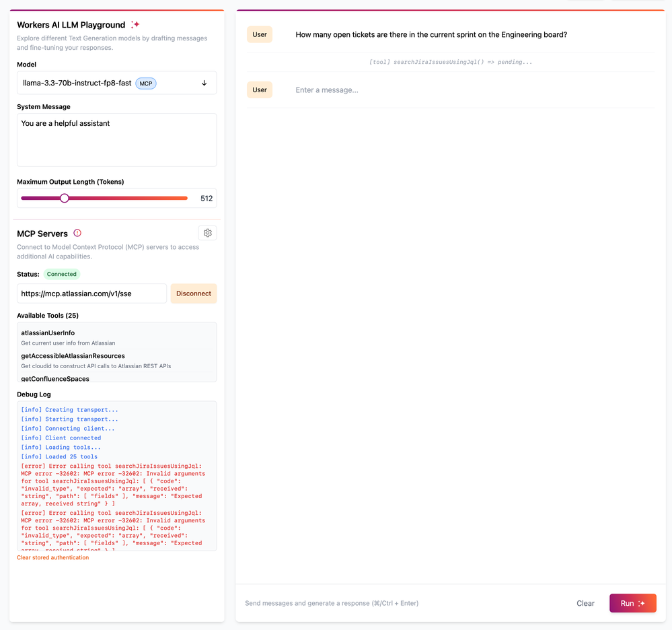672x630 pixels.
Task: Click the 'Loaded 25 tools' log line
Action: (59, 457)
